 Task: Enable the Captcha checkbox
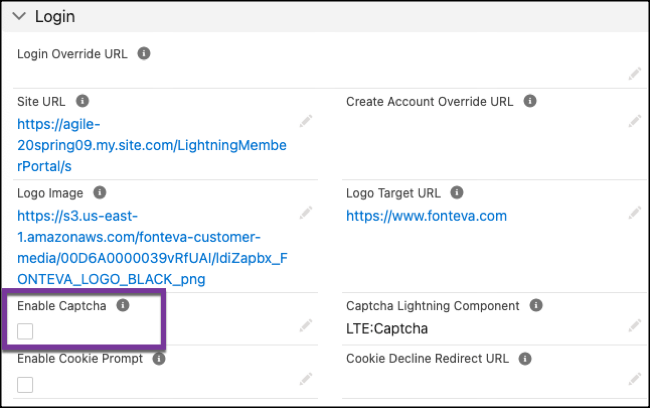click(25, 332)
